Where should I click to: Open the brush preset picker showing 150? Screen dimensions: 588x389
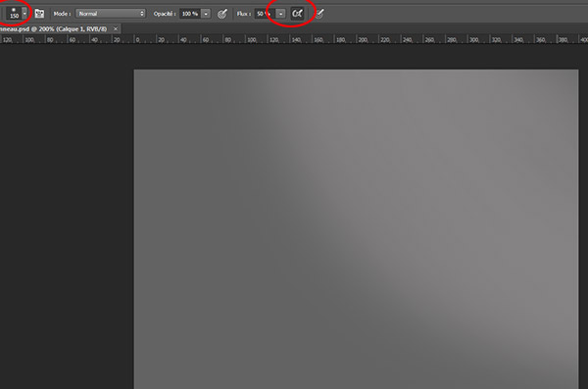click(14, 14)
